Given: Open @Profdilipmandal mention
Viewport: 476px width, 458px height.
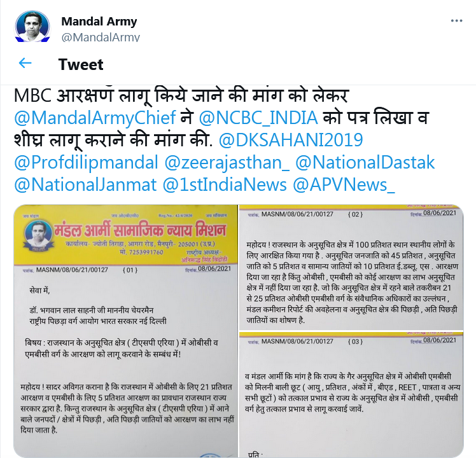Looking at the screenshot, I should tap(86, 162).
